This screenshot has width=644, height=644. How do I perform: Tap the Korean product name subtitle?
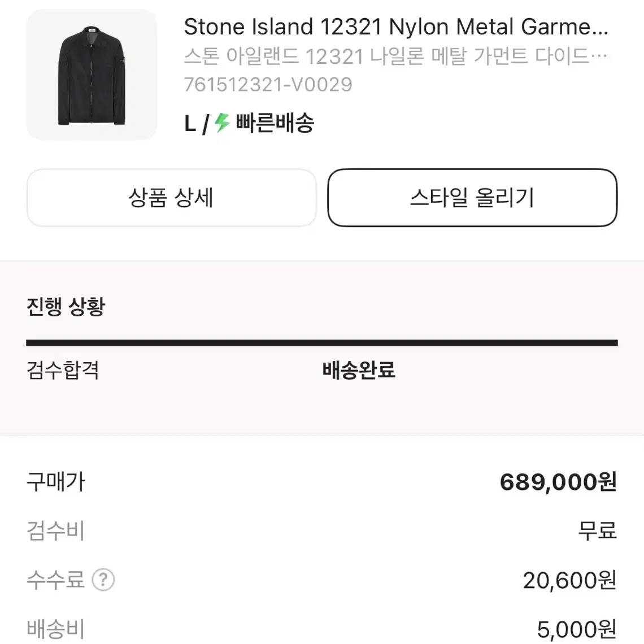(x=395, y=56)
